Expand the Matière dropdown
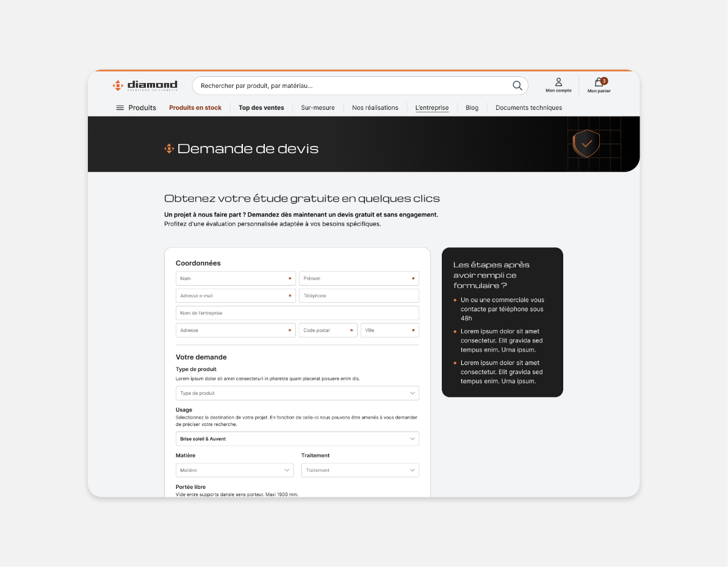The height and width of the screenshot is (567, 728). point(234,471)
